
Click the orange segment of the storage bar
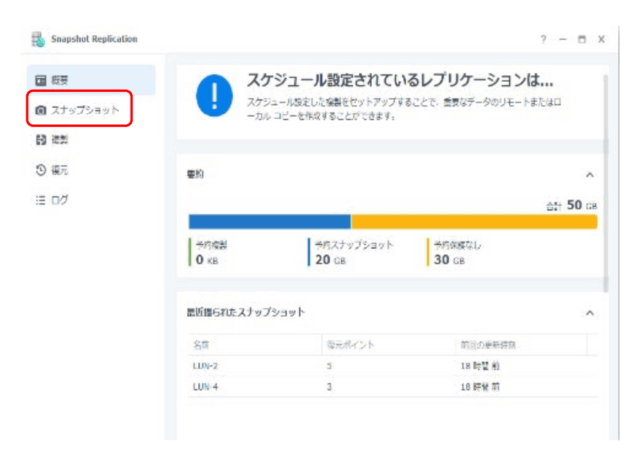(x=473, y=222)
